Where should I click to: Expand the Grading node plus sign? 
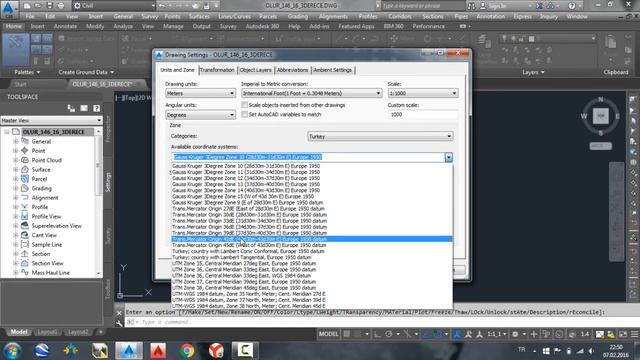coord(16,188)
